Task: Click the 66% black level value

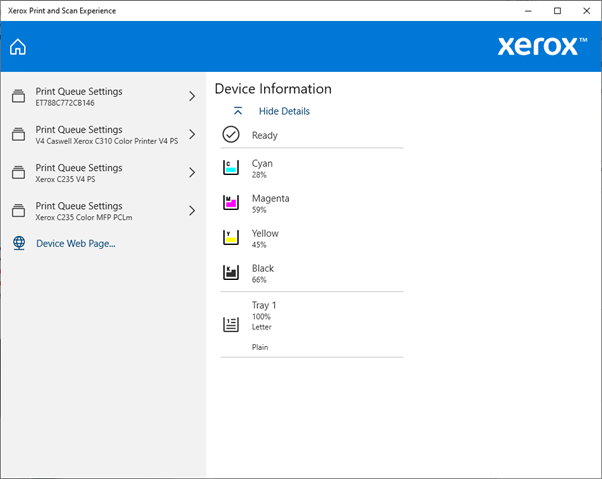Action: click(x=259, y=280)
